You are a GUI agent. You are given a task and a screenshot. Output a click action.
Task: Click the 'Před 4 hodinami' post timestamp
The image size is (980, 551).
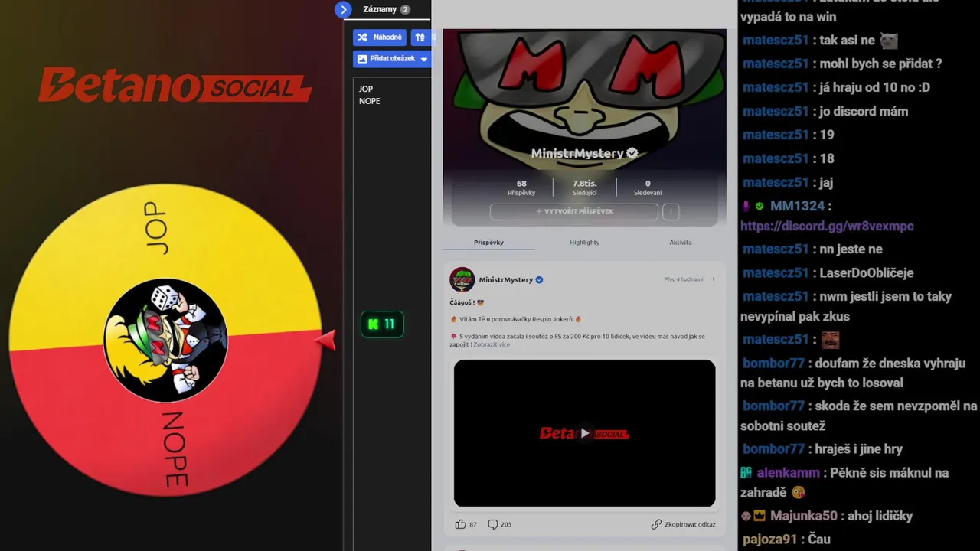coord(683,280)
